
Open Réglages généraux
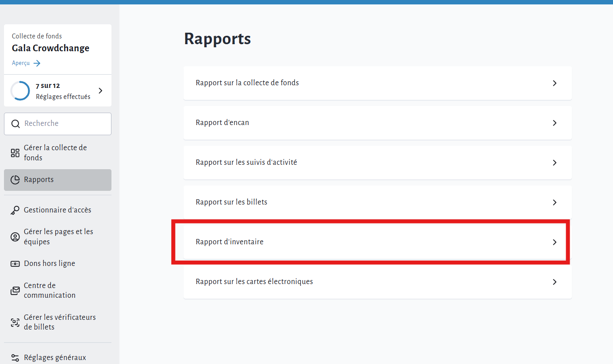coord(57,358)
